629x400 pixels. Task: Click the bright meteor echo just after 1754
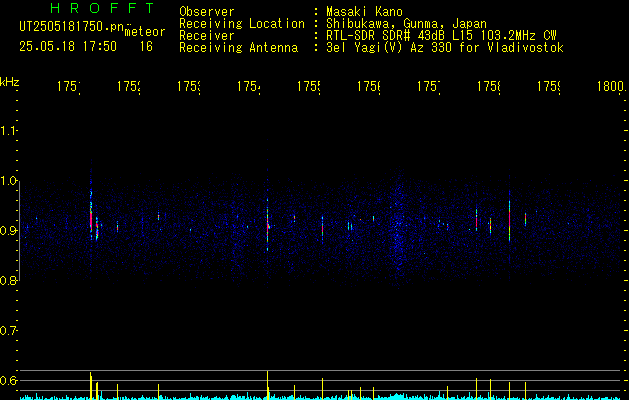pyautogui.click(x=267, y=225)
